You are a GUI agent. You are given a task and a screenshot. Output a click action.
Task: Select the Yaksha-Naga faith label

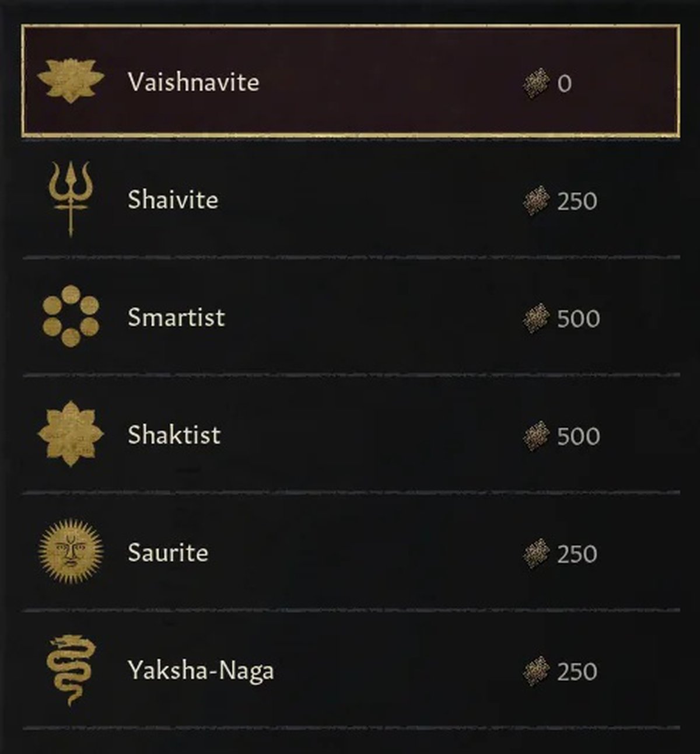click(201, 671)
